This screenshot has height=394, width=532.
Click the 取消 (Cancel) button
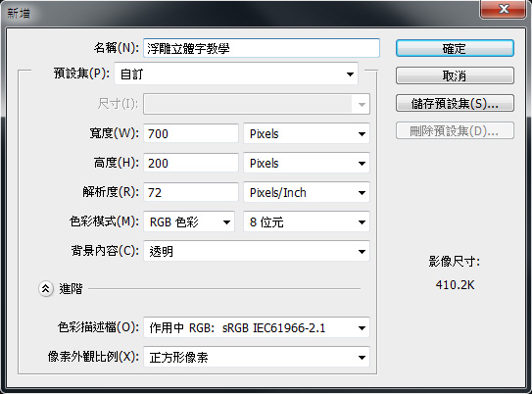[x=455, y=75]
